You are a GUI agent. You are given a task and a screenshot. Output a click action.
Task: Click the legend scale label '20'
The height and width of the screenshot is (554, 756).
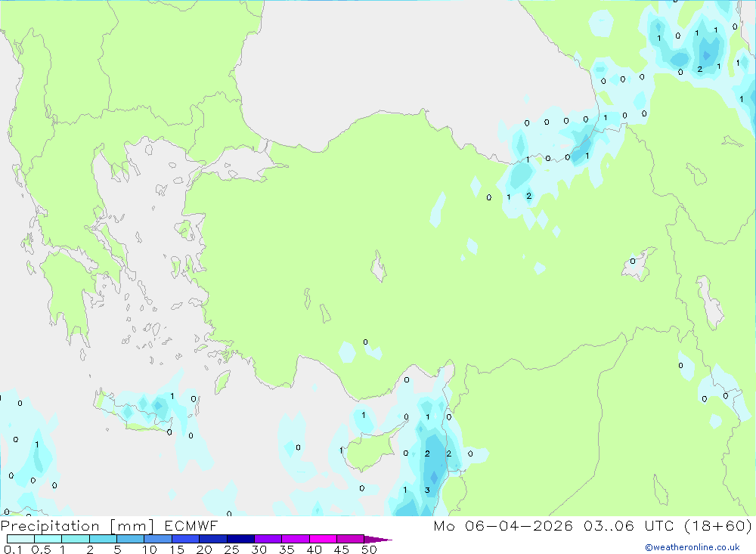[x=204, y=549]
